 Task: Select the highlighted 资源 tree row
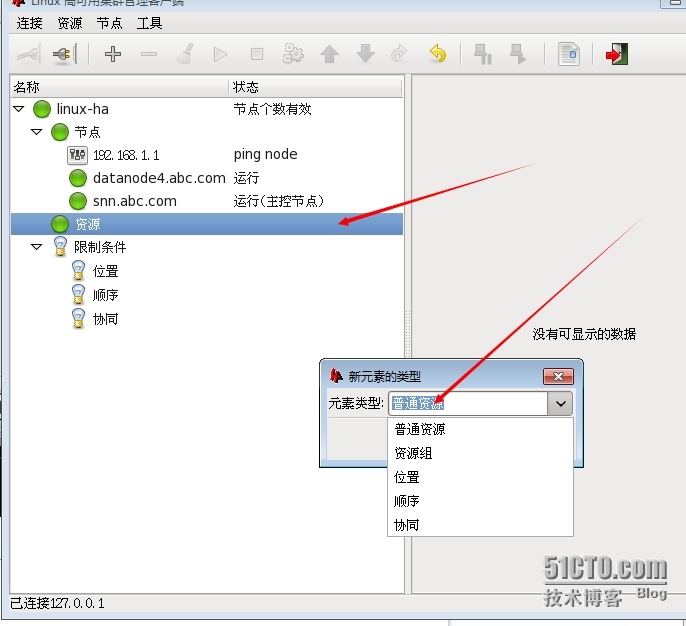[x=206, y=224]
